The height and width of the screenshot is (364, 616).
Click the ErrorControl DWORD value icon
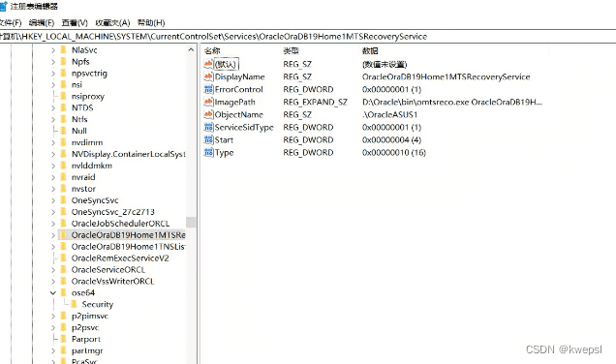coord(208,89)
